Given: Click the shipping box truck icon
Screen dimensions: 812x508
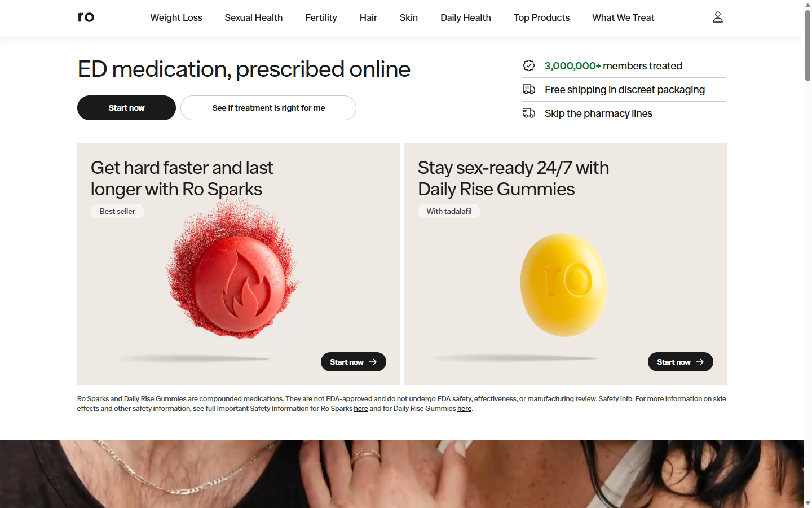Looking at the screenshot, I should pos(529,89).
